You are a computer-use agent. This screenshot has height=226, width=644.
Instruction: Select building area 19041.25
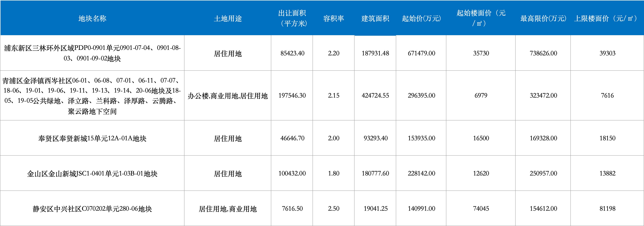375,208
